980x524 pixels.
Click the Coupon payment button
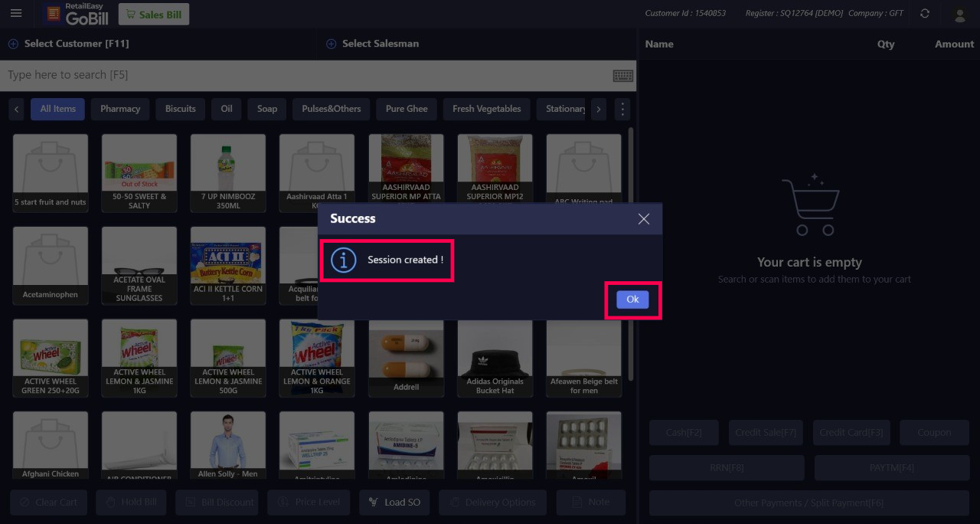[934, 433]
